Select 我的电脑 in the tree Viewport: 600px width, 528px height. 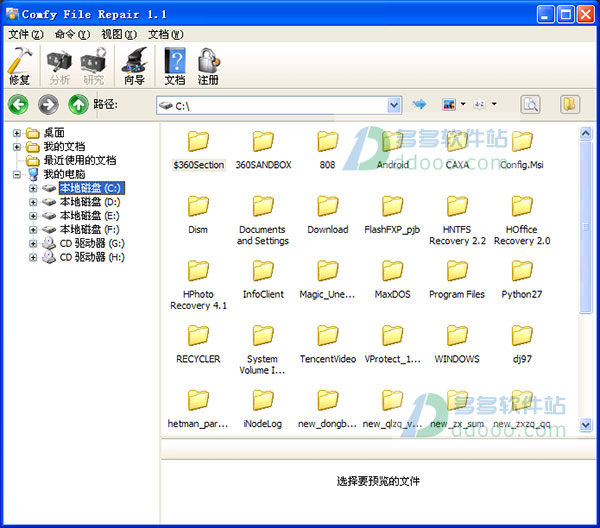tap(64, 174)
